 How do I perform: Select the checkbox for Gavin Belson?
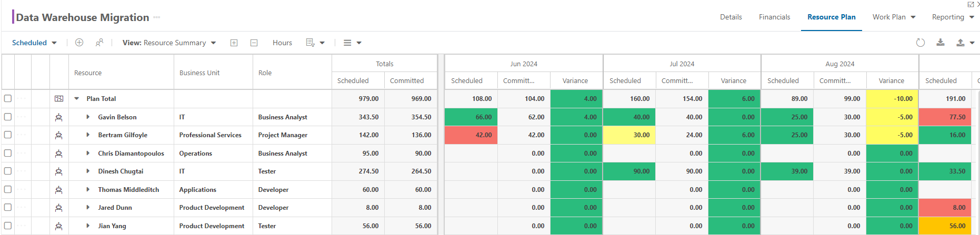click(8, 117)
